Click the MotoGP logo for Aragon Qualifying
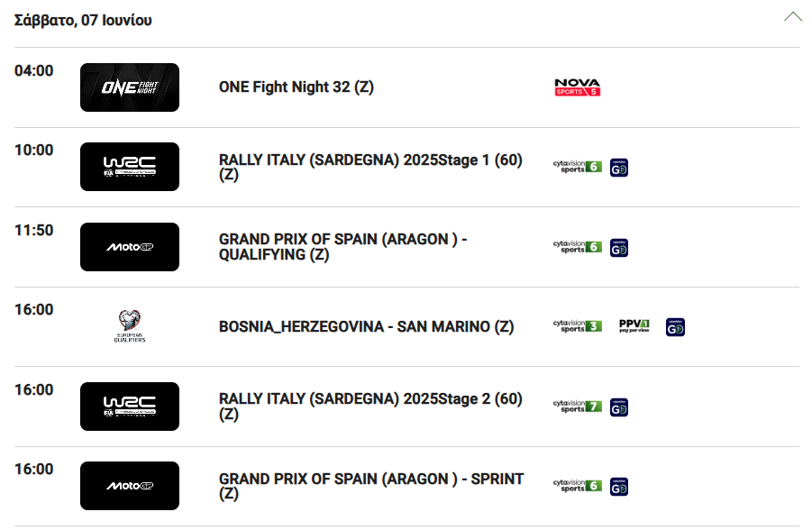 (x=130, y=247)
